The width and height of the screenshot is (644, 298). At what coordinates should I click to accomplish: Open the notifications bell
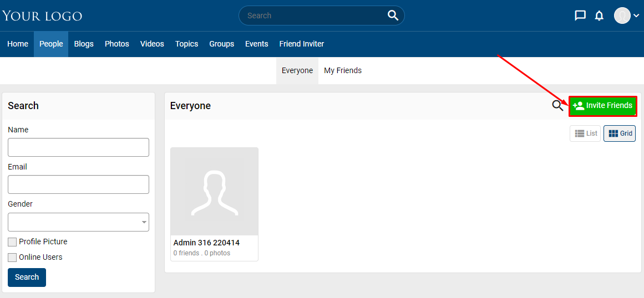599,16
